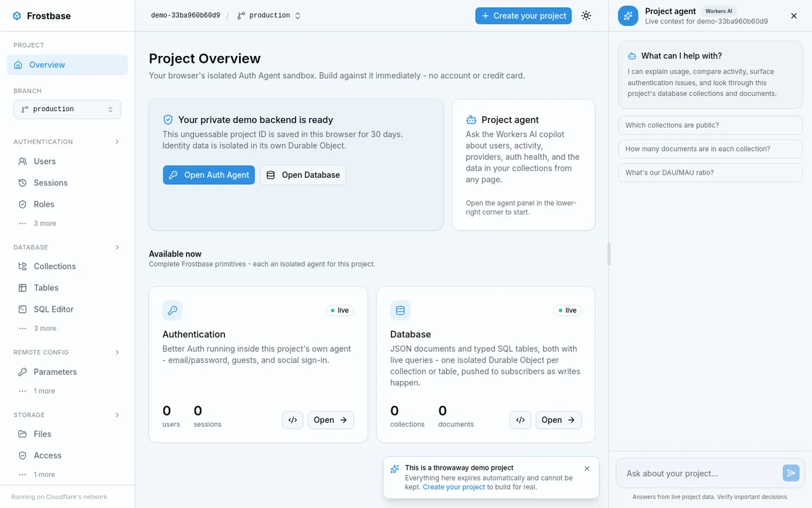Click the robot icon in Project agent card
This screenshot has height=508, width=812.
point(471,119)
